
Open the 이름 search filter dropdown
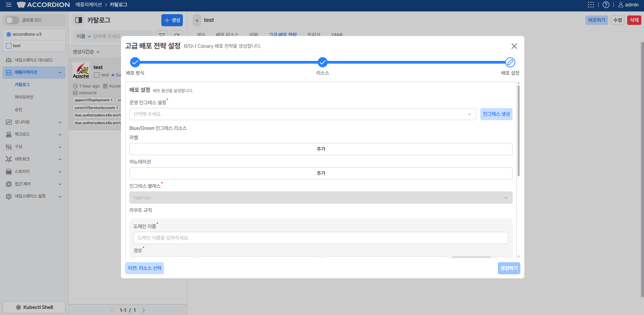(x=83, y=36)
